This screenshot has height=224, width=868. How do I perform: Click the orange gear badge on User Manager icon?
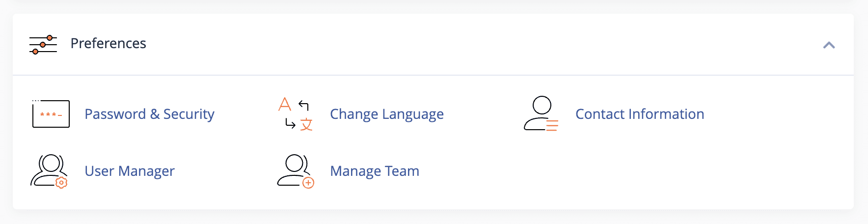pyautogui.click(x=61, y=183)
